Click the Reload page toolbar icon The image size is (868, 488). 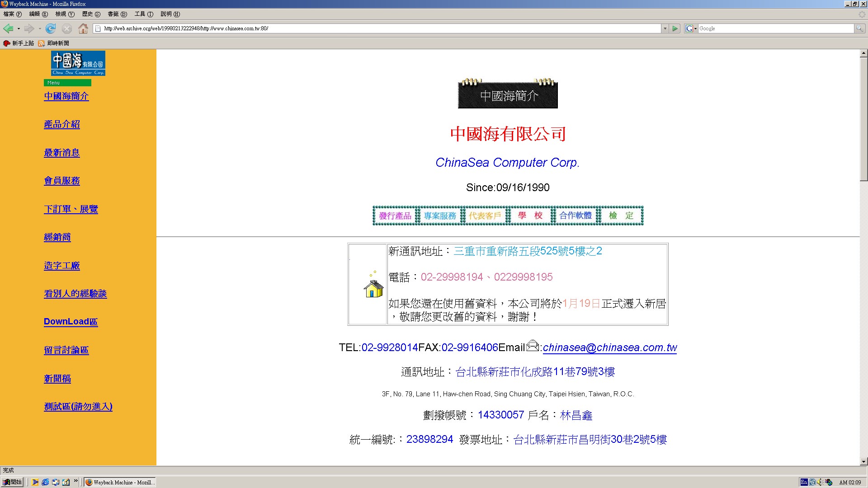51,29
